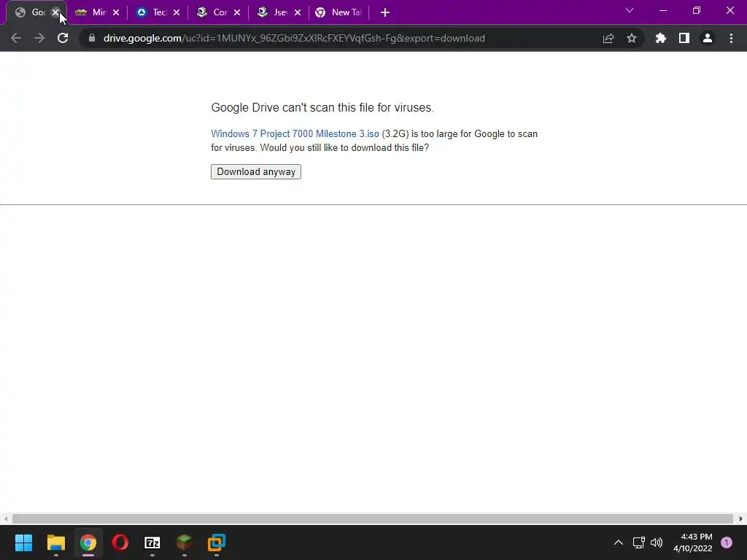Open network status tray icon
Viewport: 747px width, 560px height.
(638, 542)
